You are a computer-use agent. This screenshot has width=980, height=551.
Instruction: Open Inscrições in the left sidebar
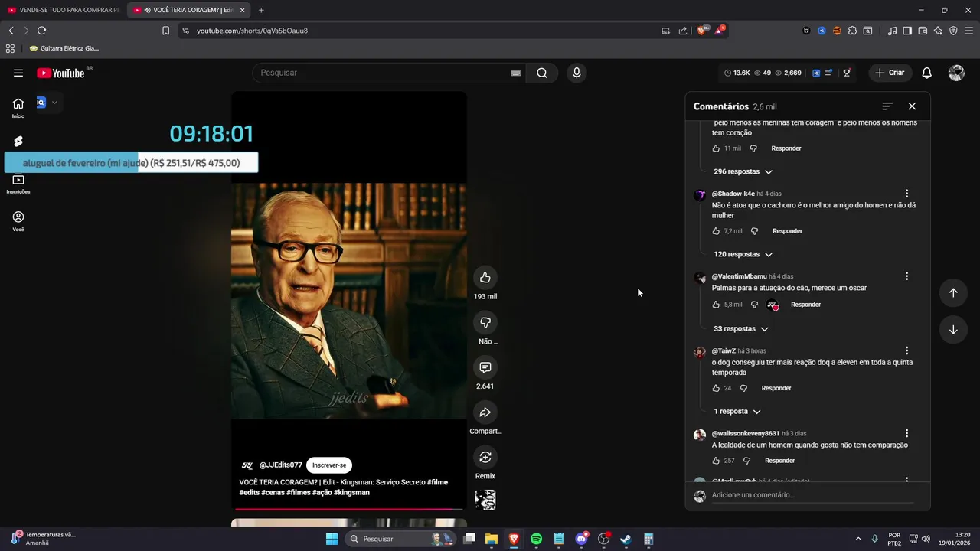(x=18, y=184)
